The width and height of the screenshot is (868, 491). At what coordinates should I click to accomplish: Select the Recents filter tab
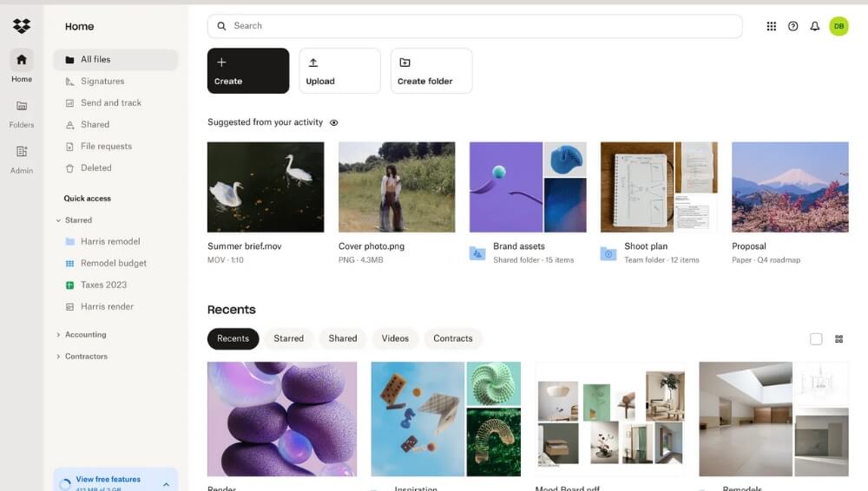(x=233, y=338)
